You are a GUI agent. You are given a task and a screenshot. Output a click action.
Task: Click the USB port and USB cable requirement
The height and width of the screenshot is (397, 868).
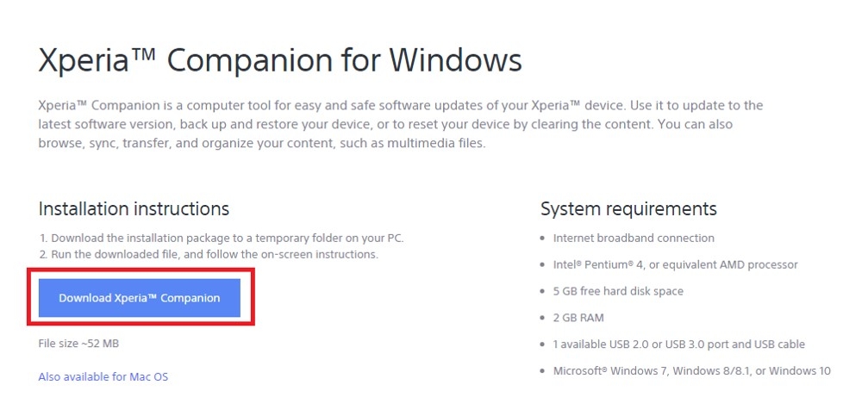(678, 344)
